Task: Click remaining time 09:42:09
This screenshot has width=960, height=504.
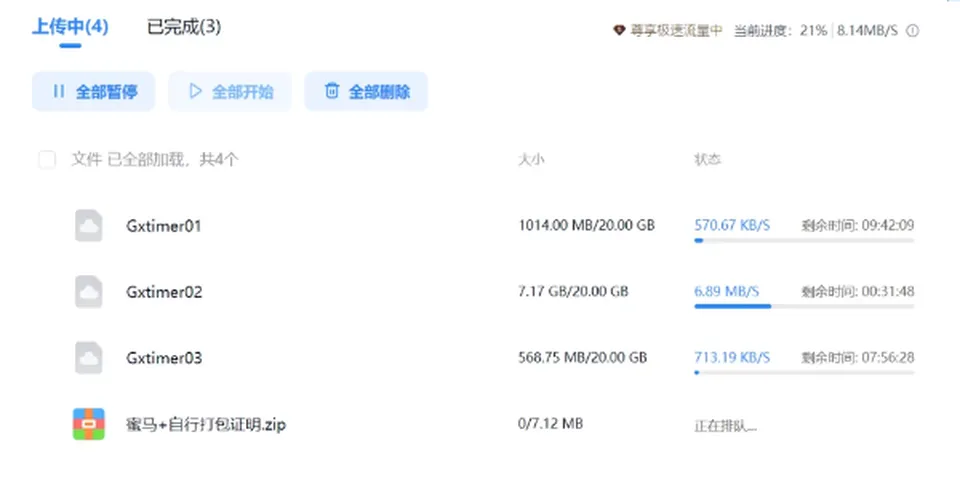Action: click(x=888, y=225)
